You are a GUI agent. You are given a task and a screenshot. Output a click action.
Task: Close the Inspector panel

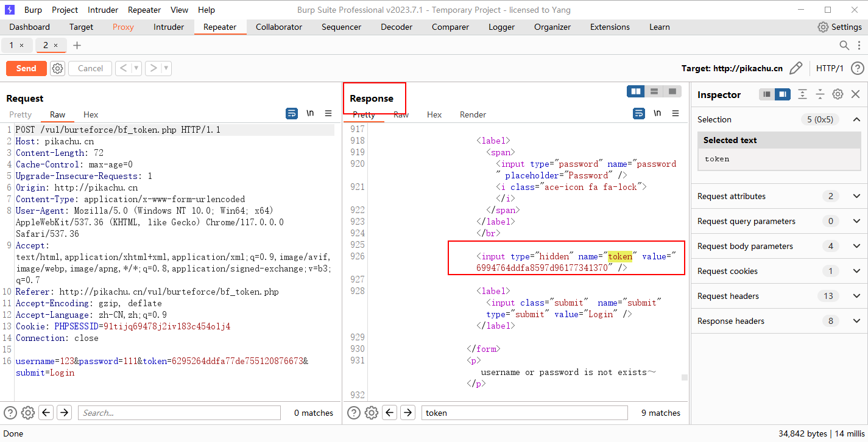click(855, 94)
